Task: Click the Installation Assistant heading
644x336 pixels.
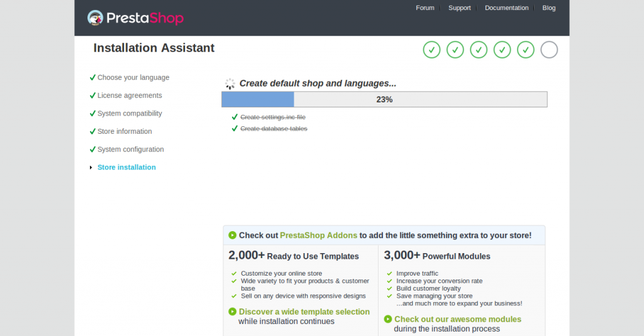Action: coord(153,48)
